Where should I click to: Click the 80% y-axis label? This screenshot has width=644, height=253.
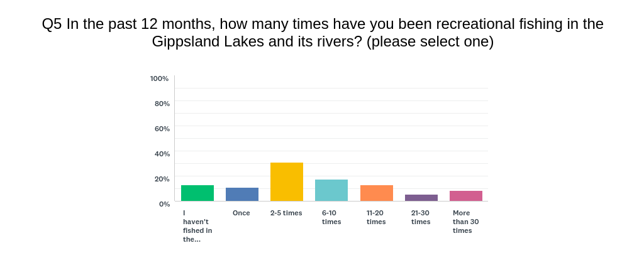point(162,104)
